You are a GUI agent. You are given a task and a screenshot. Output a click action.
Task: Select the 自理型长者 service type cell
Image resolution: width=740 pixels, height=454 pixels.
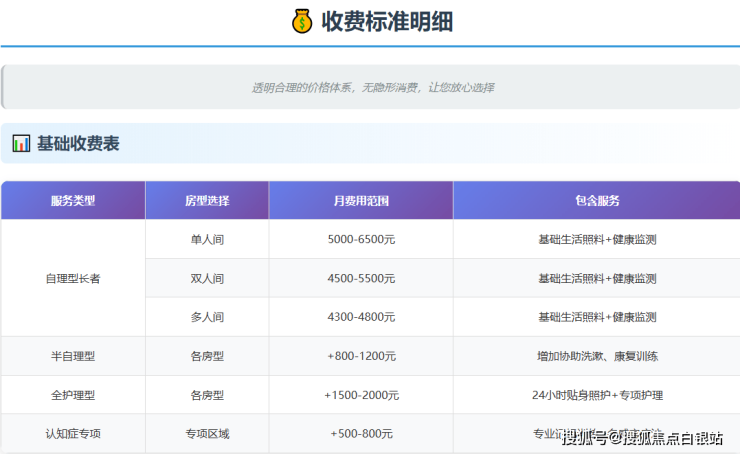pos(73,278)
